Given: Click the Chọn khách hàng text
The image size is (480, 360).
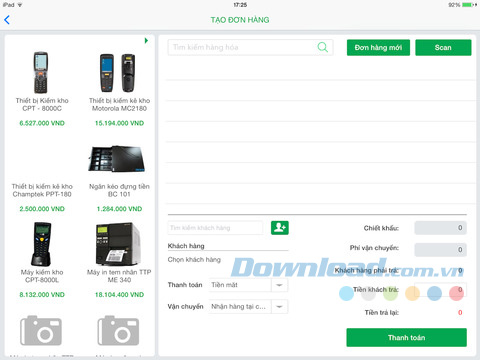Looking at the screenshot, I should pyautogui.click(x=194, y=260).
